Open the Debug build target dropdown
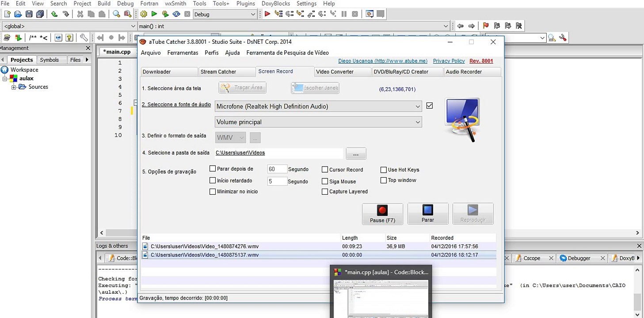This screenshot has width=644, height=318. coord(225,14)
